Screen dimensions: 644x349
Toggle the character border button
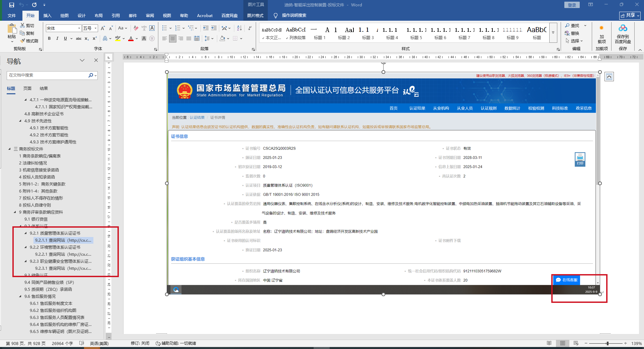pyautogui.click(x=152, y=28)
